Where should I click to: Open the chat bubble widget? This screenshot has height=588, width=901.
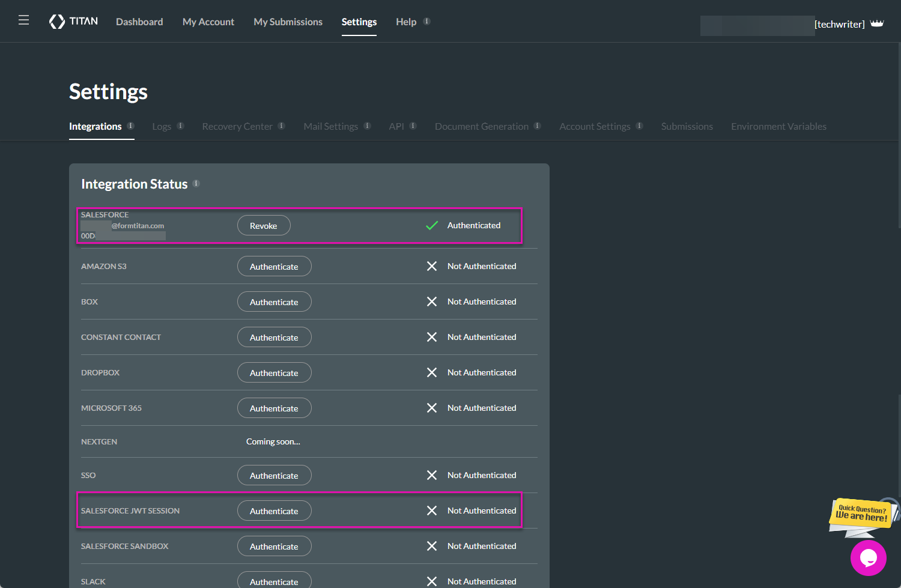(x=869, y=558)
